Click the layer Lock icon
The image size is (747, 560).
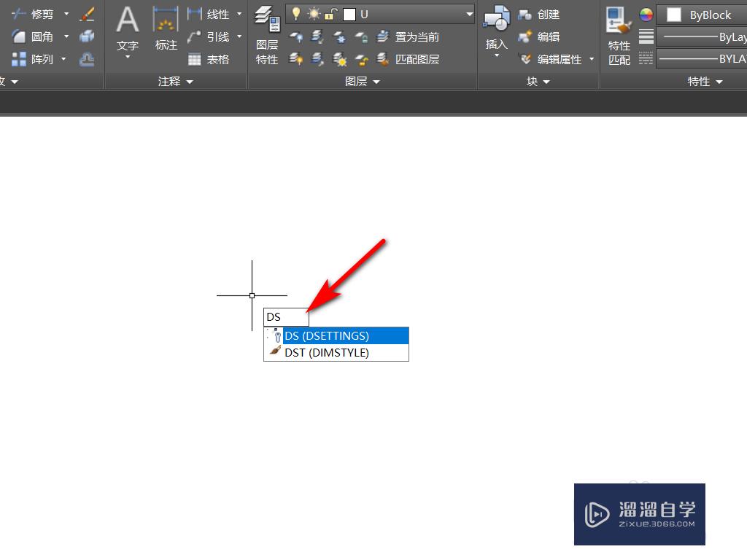point(361,36)
